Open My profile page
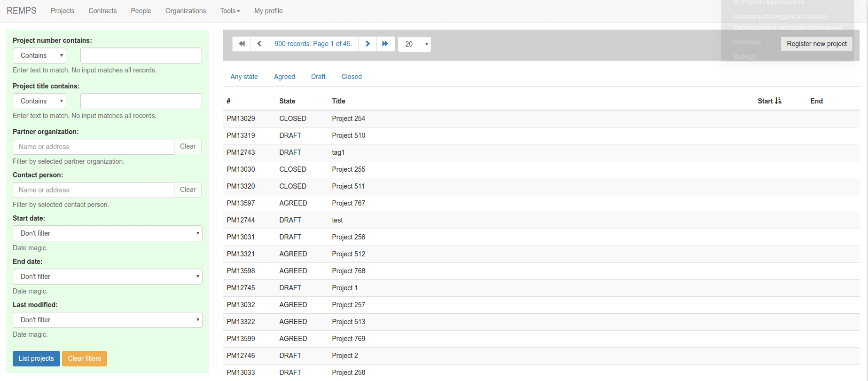The height and width of the screenshot is (381, 868). (268, 11)
